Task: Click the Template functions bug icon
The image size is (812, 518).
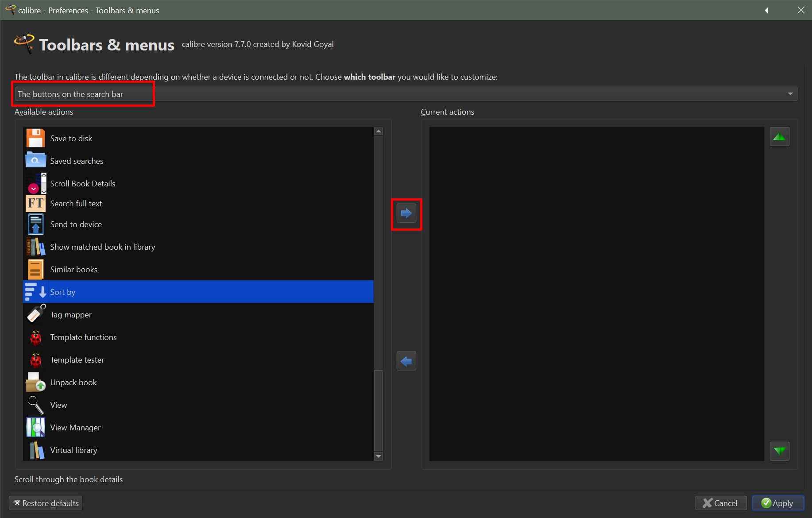Action: coord(35,337)
